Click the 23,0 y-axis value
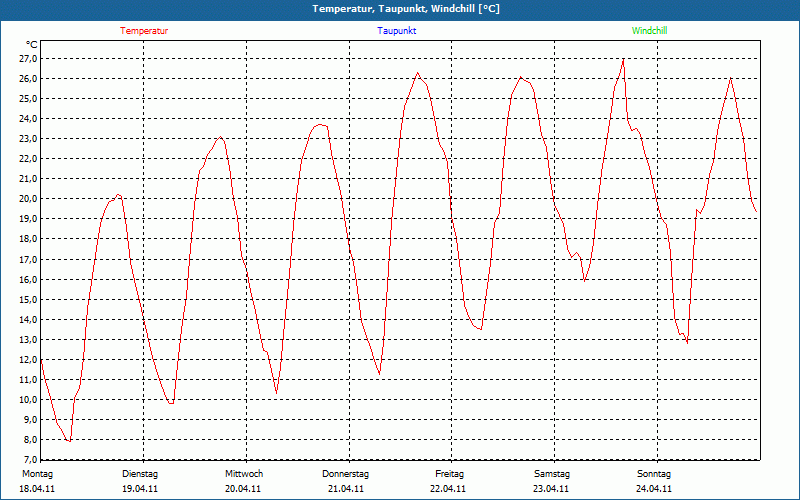The height and width of the screenshot is (500, 800). [x=28, y=139]
